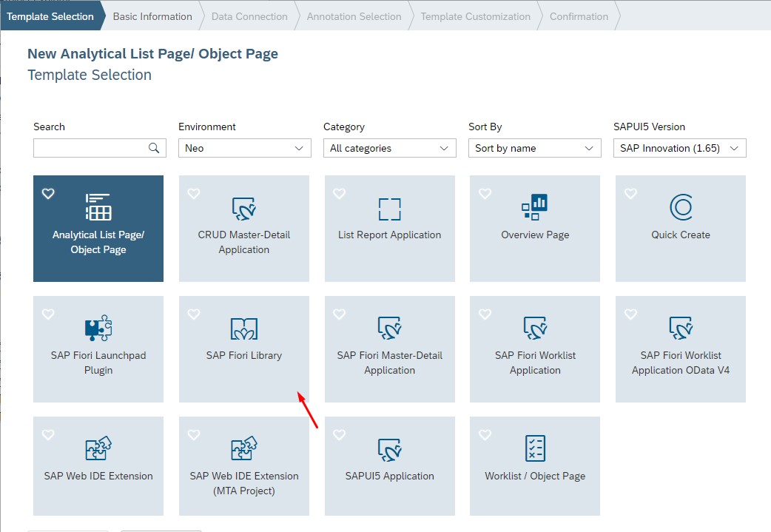Screen dimensions: 771x532
Task: Switch to the Basic Information step
Action: point(152,15)
